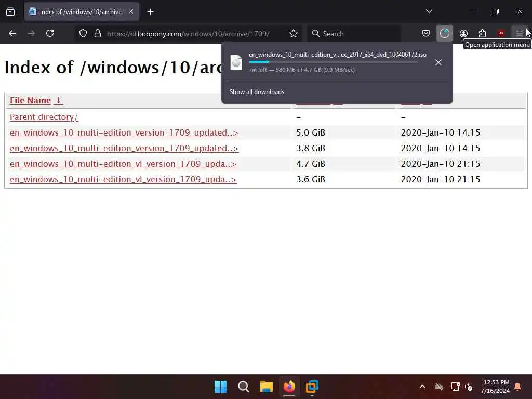
Task: Open the VMware taskbar icon
Action: coord(312,387)
